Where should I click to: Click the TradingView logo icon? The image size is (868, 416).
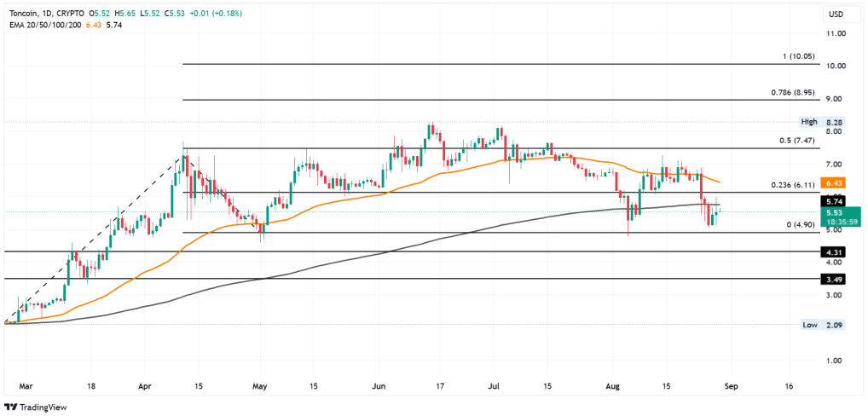pos(10,407)
